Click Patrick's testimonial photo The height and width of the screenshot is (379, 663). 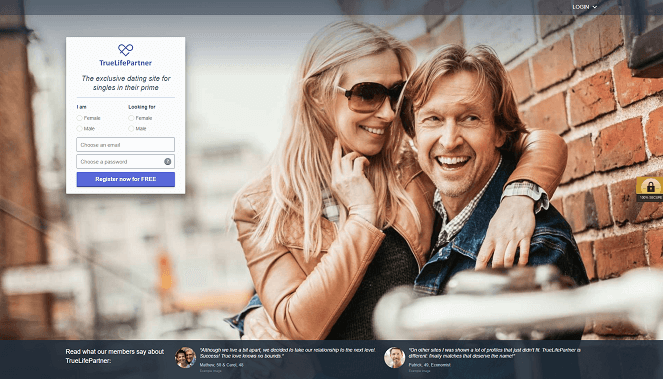tap(395, 358)
